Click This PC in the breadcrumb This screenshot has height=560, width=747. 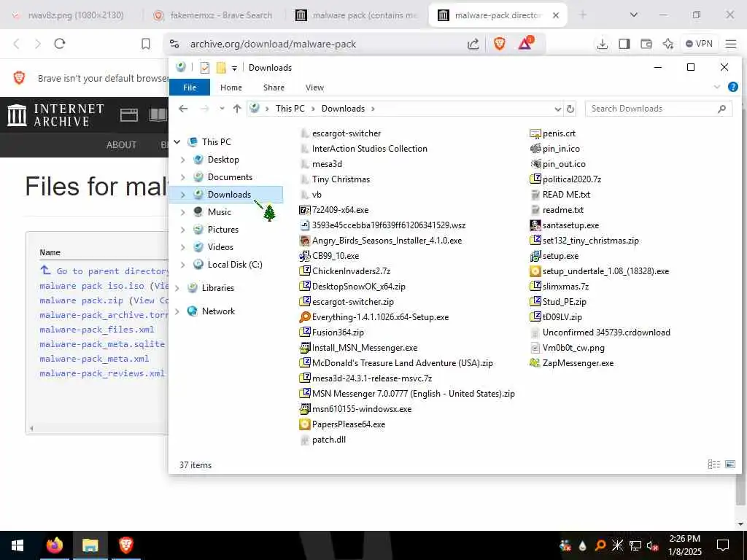[x=290, y=109]
